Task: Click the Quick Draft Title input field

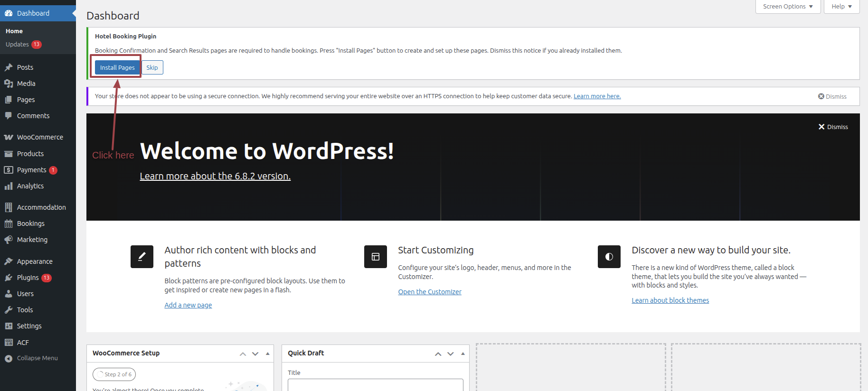Action: pos(376,385)
